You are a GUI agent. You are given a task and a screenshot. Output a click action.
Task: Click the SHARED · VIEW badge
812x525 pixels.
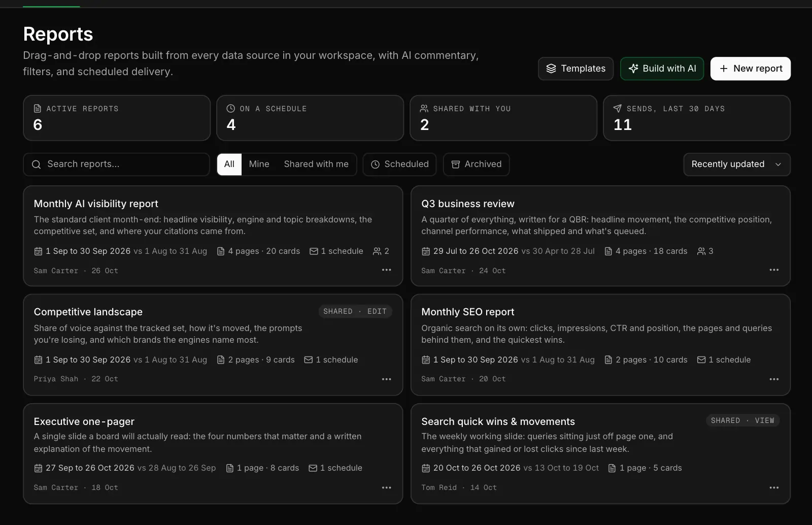point(742,420)
